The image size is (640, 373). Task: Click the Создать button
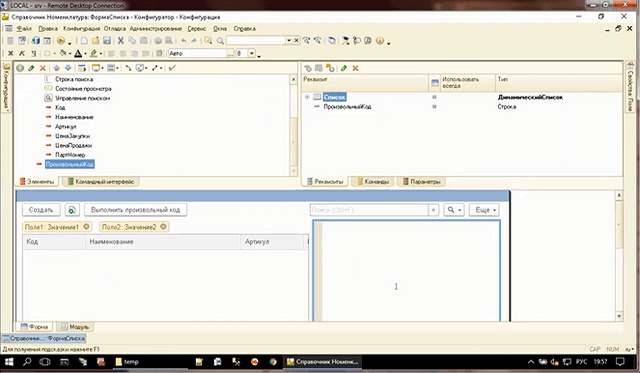41,210
